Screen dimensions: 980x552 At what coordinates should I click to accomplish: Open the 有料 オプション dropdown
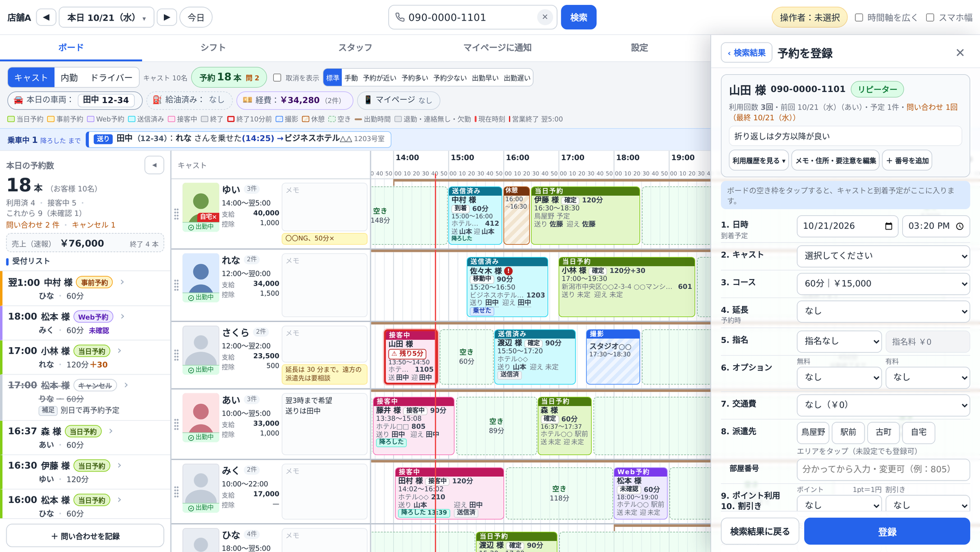coord(928,377)
